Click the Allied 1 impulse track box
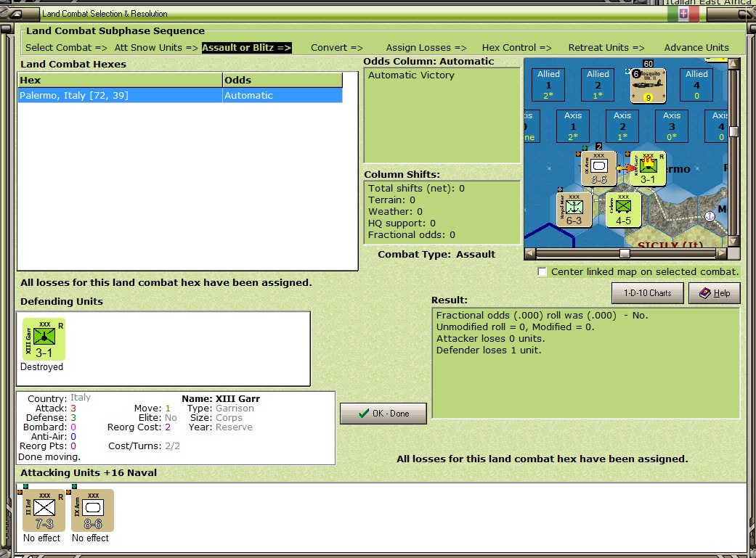Viewport: 756px width, 558px height. coord(548,85)
